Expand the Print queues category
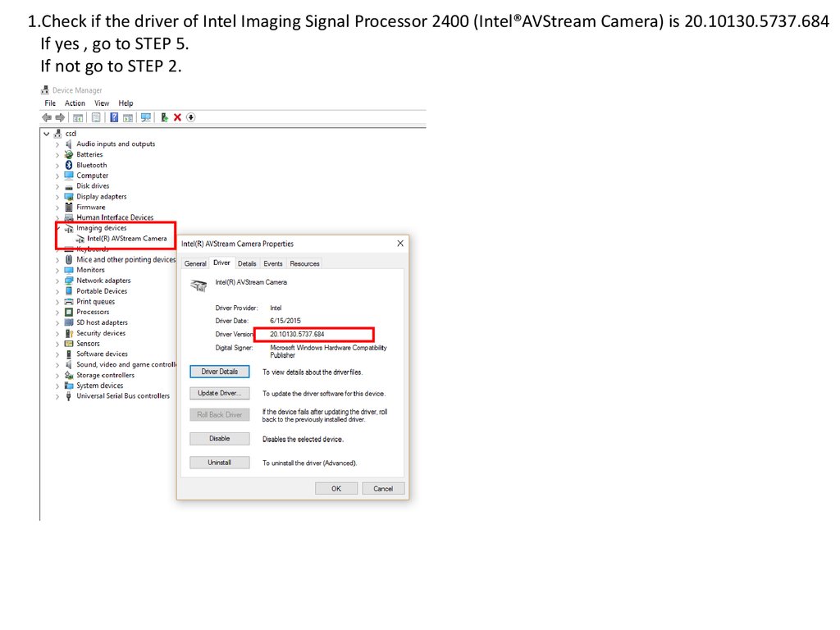Screen dimensions: 840x630 (57, 302)
